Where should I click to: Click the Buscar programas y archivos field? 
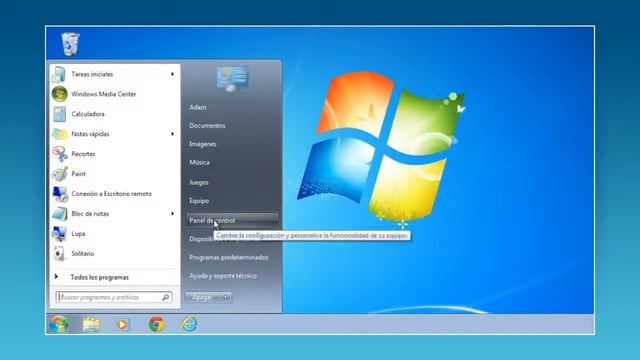pyautogui.click(x=113, y=297)
